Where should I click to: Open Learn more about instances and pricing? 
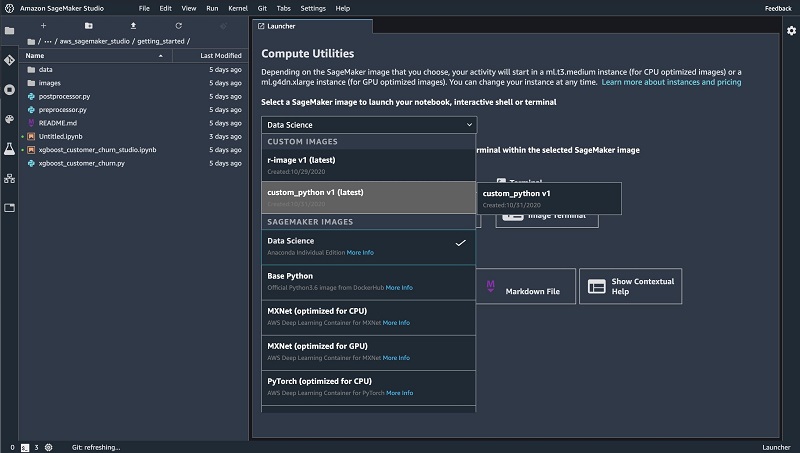[x=671, y=82]
